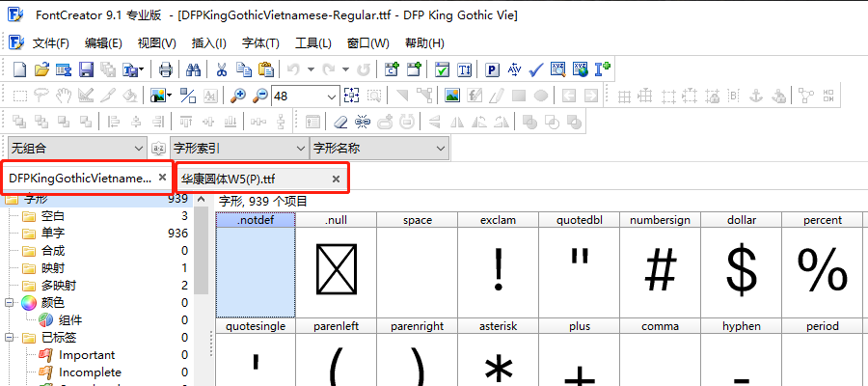Image resolution: width=868 pixels, height=386 pixels.
Task: Open the 字形索引 dropdown
Action: (x=239, y=149)
